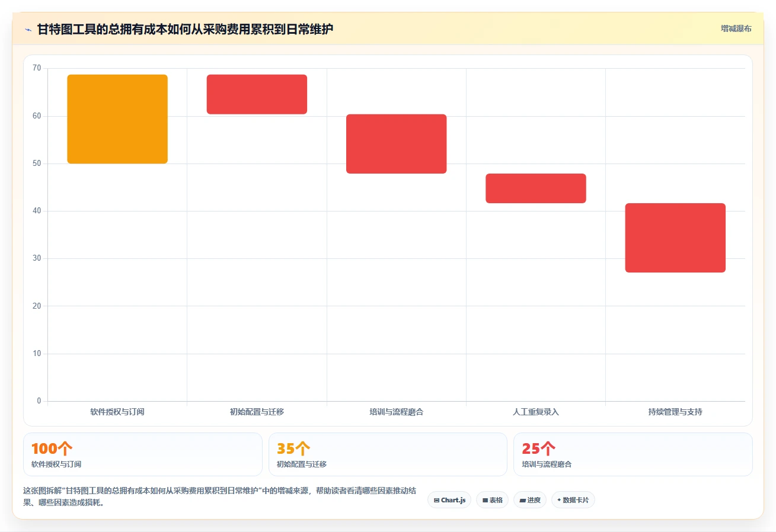Click the red 初始配置与迁移 bar

click(x=257, y=94)
